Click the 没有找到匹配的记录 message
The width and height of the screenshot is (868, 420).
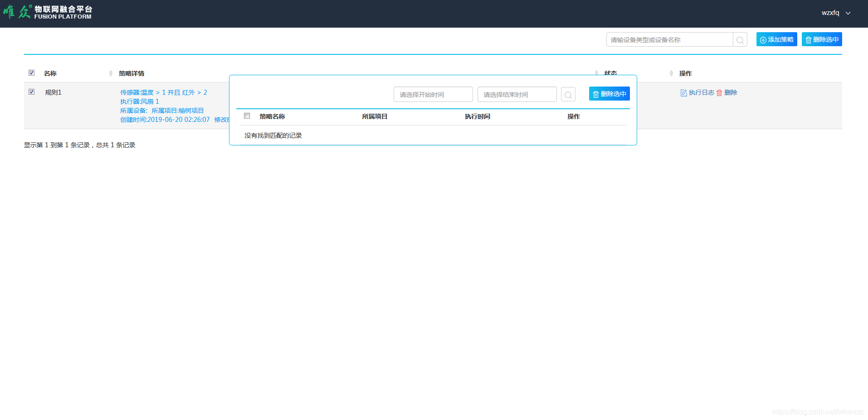(x=273, y=135)
